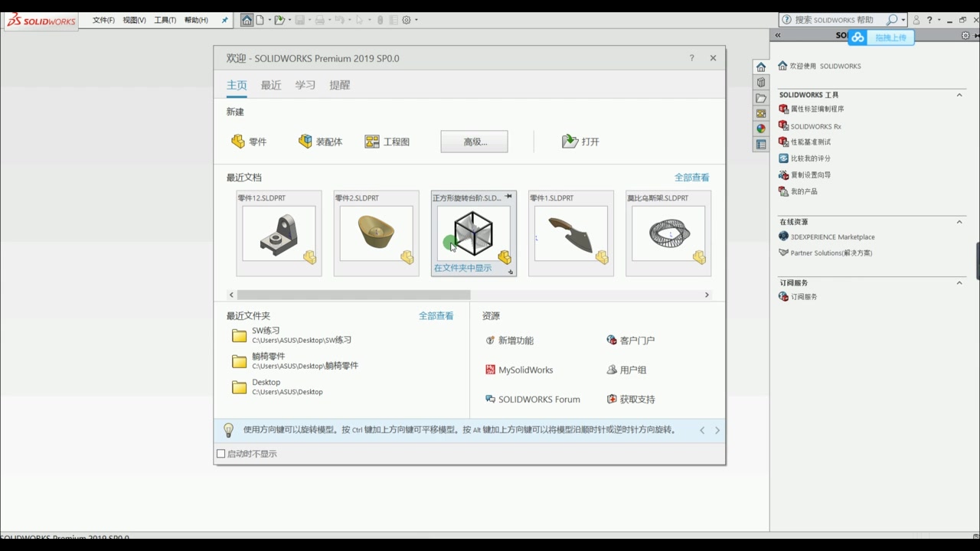Click the Undo icon in the toolbar
Image resolution: width=980 pixels, height=551 pixels.
(x=340, y=20)
